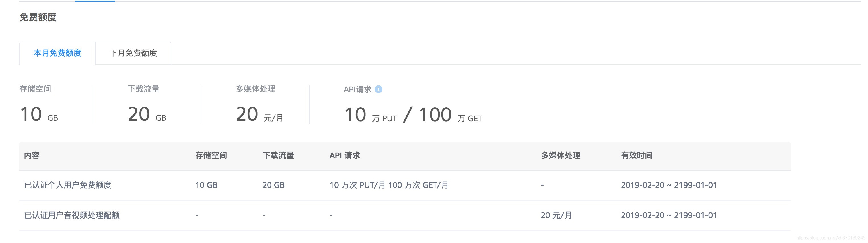This screenshot has height=243, width=868.
Task: Click the 下载流量 table column header
Action: point(278,155)
